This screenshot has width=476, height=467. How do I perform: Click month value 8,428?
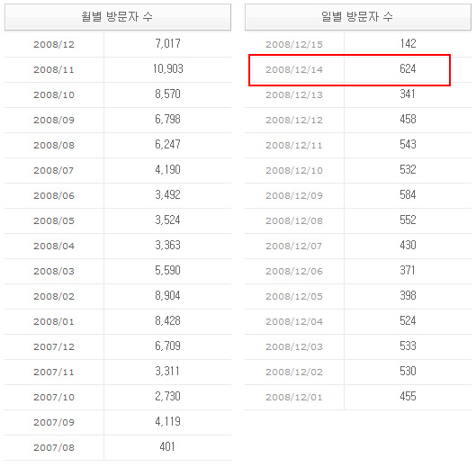(x=168, y=321)
